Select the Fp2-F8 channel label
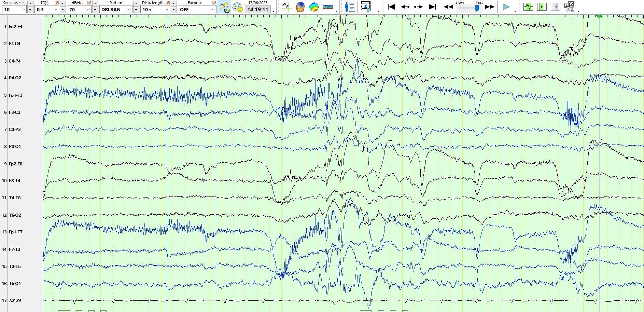This screenshot has width=644, height=312. click(16, 164)
